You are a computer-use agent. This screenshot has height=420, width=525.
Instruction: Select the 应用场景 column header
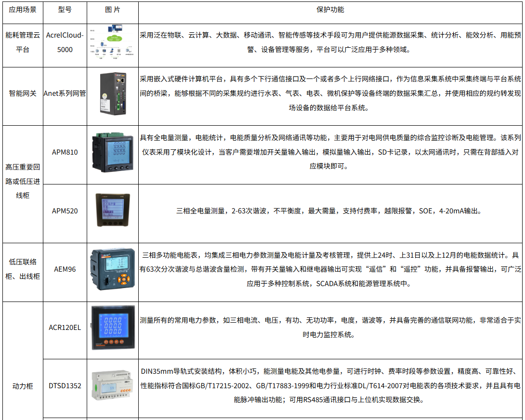pyautogui.click(x=23, y=10)
